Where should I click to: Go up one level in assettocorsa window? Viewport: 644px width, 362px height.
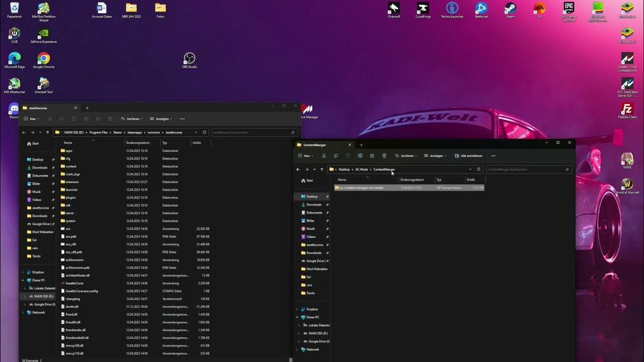coord(48,132)
